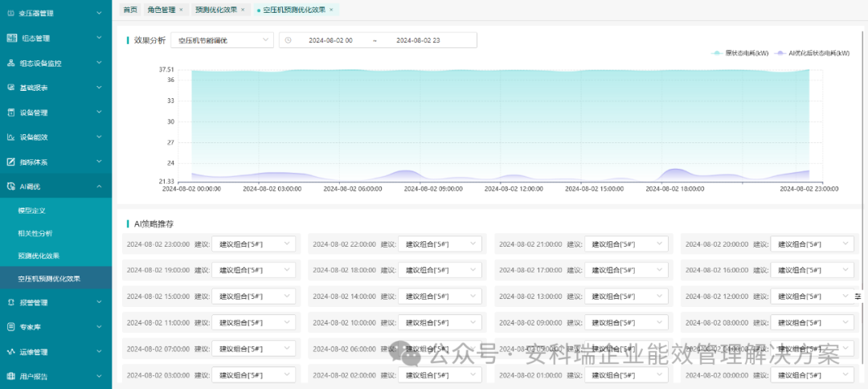Open 相关性分析 submenu item
This screenshot has height=389, width=868.
pos(56,234)
